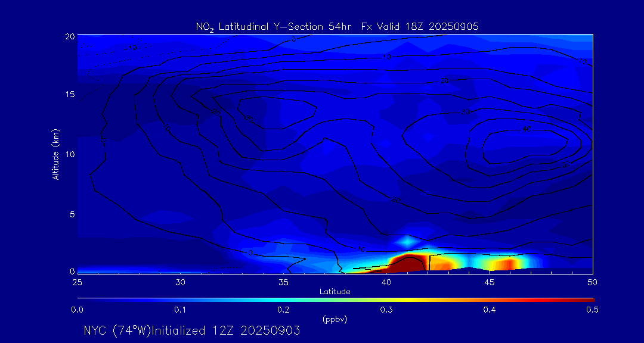
Task: Click the "Latitude" axis label
Action: point(335,292)
